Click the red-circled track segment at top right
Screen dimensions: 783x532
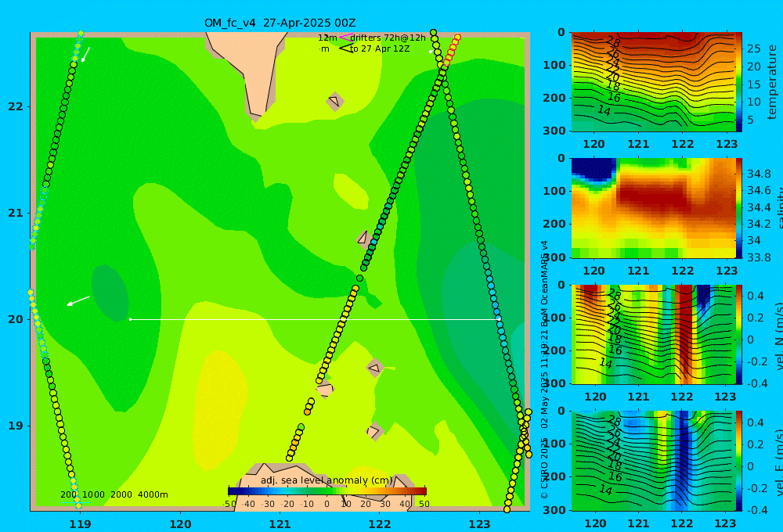[451, 50]
